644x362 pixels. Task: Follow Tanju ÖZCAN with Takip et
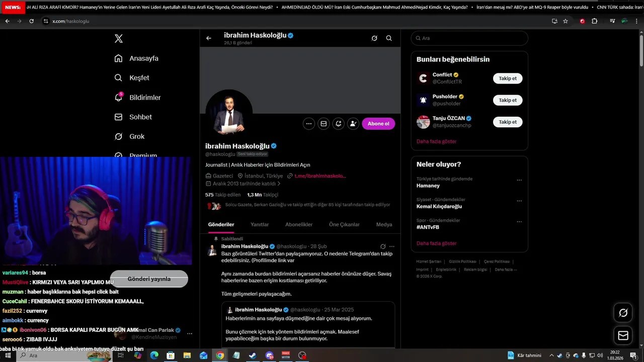tap(508, 122)
